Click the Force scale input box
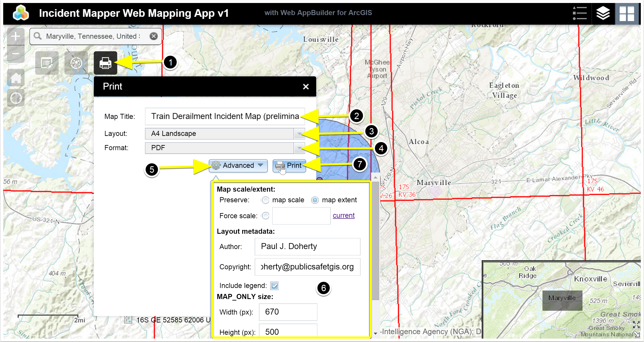 coord(301,216)
